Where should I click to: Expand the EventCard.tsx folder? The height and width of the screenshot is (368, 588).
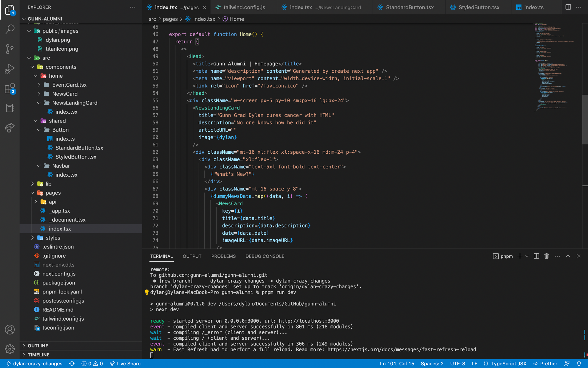[x=81, y=85]
